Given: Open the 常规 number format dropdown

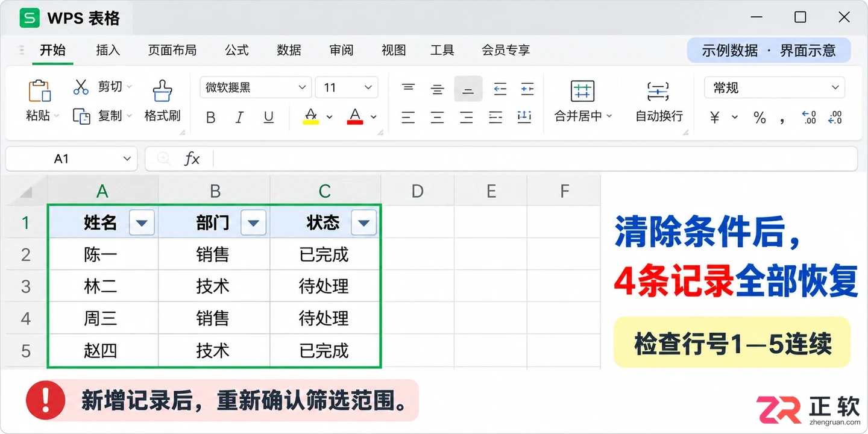Looking at the screenshot, I should tap(775, 87).
